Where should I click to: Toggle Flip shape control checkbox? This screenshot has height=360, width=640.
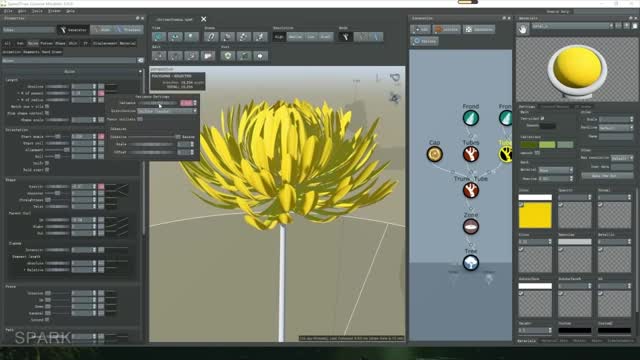point(47,113)
